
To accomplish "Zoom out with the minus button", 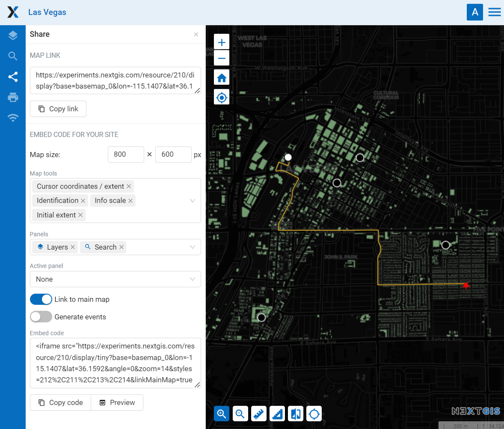I will point(222,58).
